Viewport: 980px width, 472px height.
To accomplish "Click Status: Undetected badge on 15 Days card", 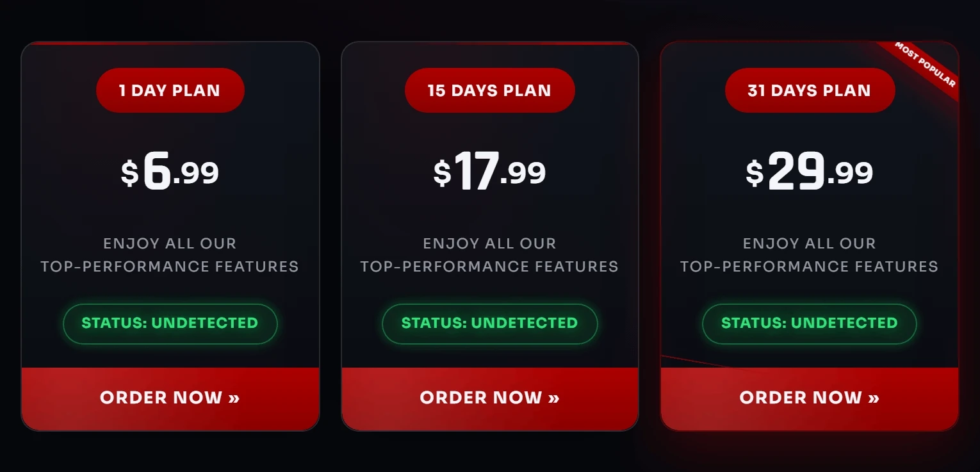I will click(489, 323).
